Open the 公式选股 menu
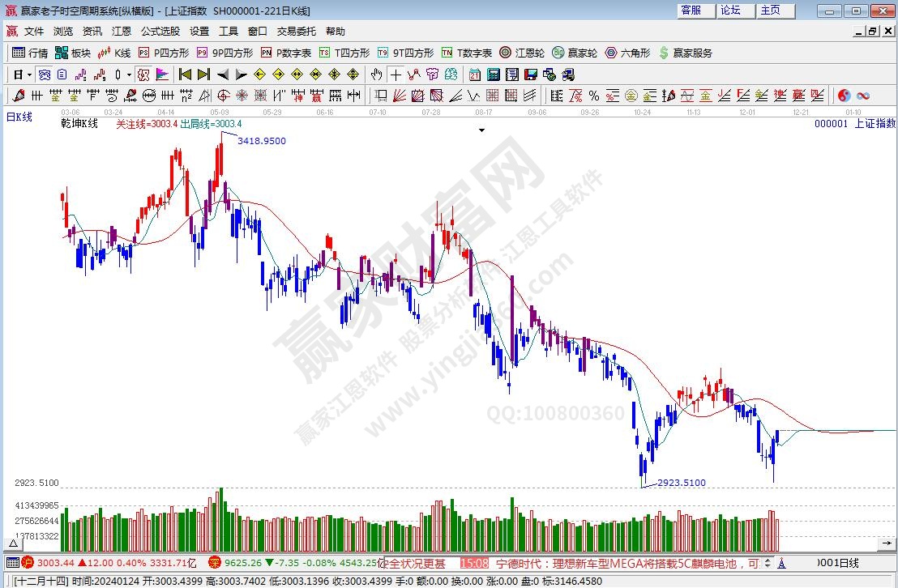Screen dimensions: 898x588 click(160, 31)
